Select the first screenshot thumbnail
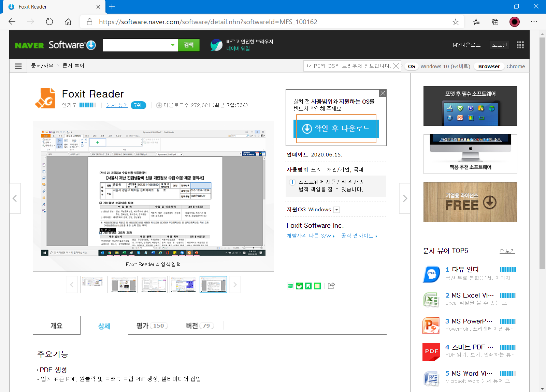546x392 pixels. coord(94,284)
